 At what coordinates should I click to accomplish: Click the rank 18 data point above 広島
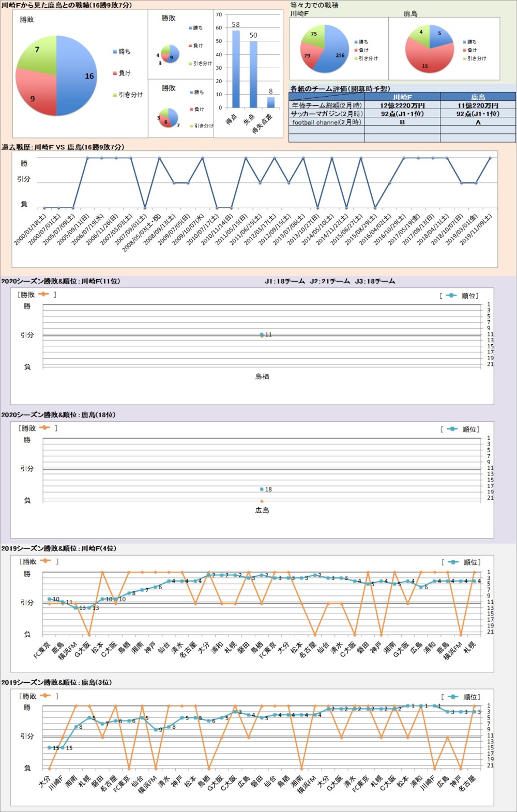pyautogui.click(x=262, y=489)
